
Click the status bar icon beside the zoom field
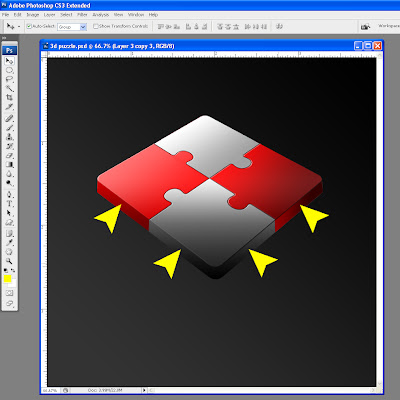coord(66,390)
